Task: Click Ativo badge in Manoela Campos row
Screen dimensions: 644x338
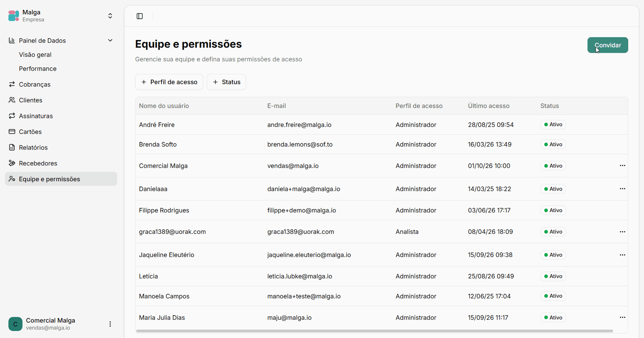Action: click(x=553, y=296)
